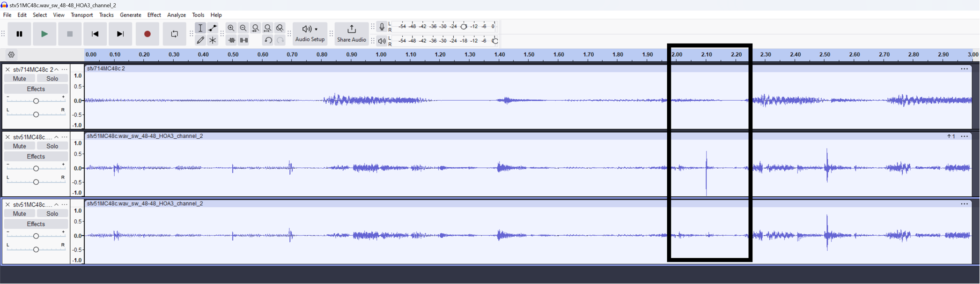This screenshot has width=980, height=284.
Task: Select the Envelope tool
Action: 213,28
